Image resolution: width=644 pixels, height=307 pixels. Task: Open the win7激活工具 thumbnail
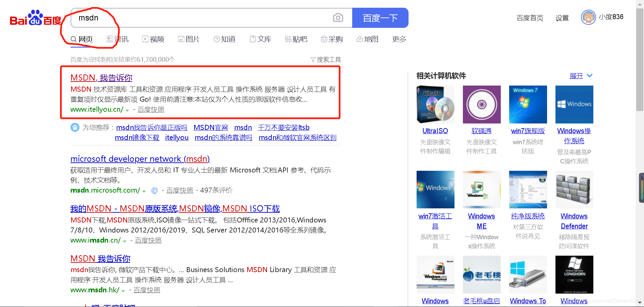point(435,190)
